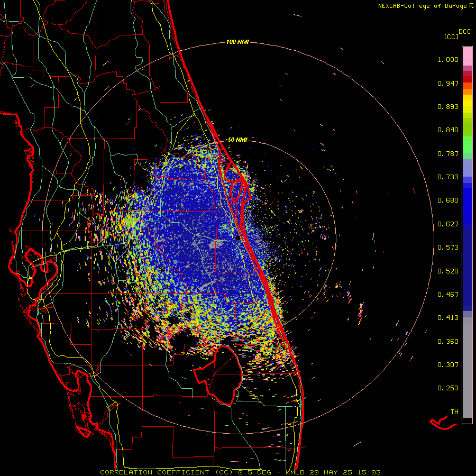Click the [CC] units label
476x476 pixels.
451,36
